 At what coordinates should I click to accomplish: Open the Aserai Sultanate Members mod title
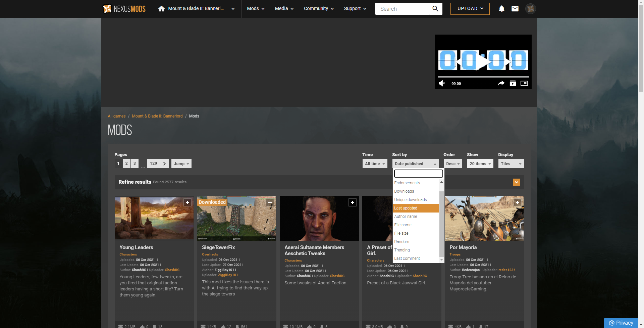pyautogui.click(x=314, y=250)
